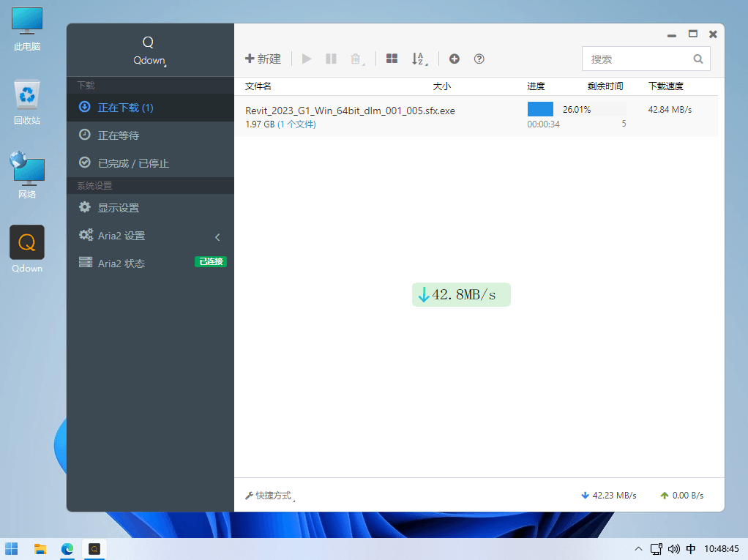Click the Aria2 状态 server icon

[86, 262]
